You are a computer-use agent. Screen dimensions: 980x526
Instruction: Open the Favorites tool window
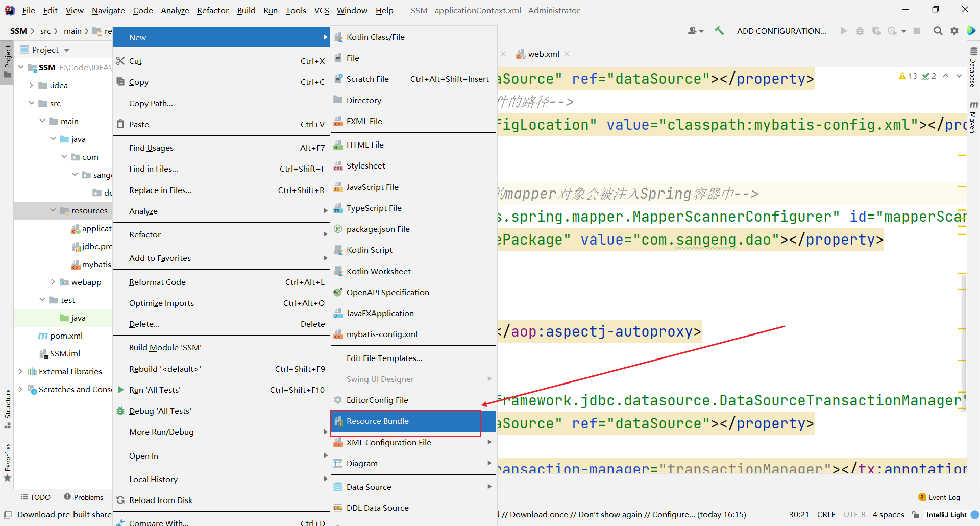tap(7, 462)
